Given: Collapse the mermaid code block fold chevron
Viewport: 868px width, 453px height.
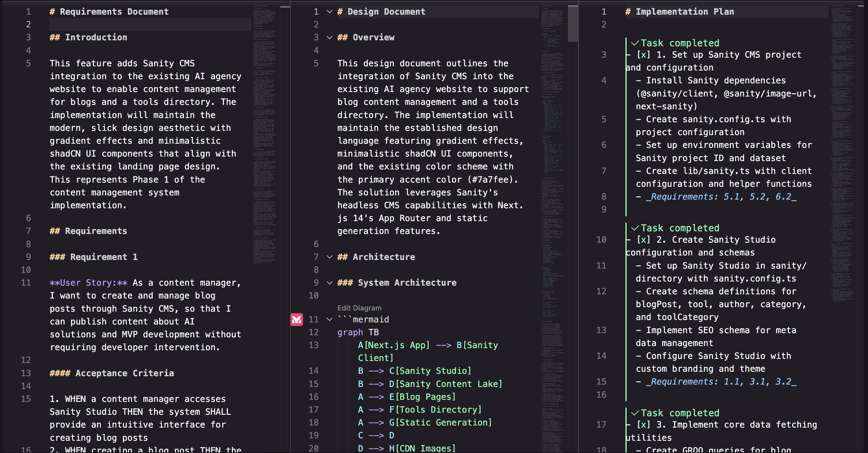Looking at the screenshot, I should (x=330, y=319).
